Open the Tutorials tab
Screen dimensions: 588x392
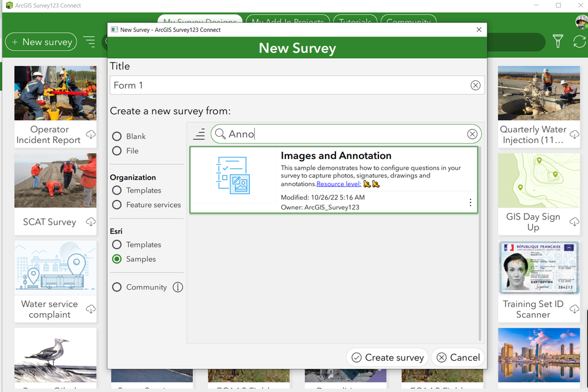[x=355, y=20]
